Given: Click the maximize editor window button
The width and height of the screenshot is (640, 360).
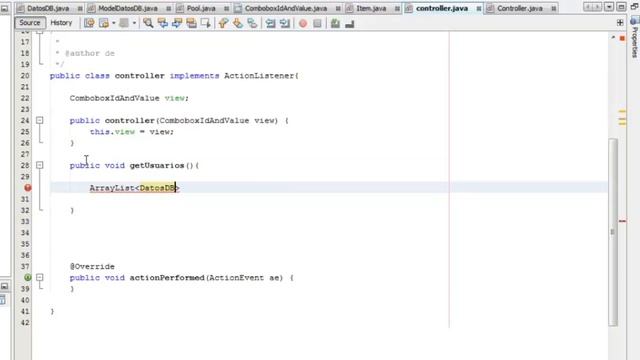Looking at the screenshot, I should pyautogui.click(x=621, y=7).
